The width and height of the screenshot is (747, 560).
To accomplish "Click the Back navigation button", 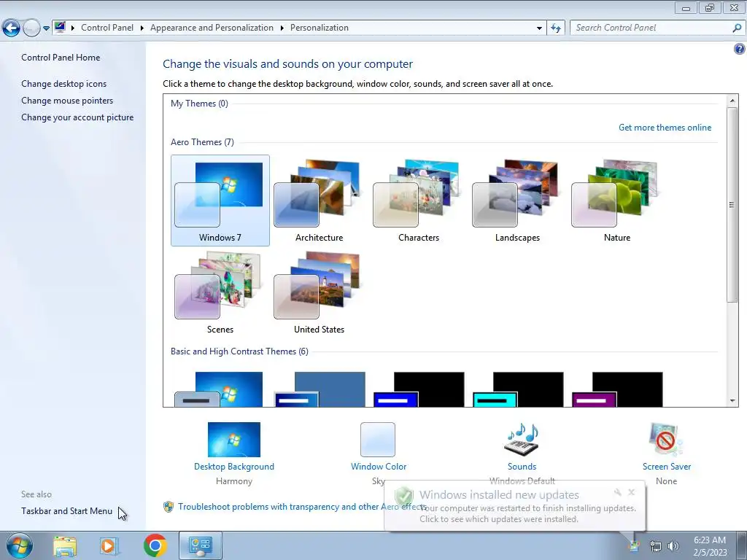I will pyautogui.click(x=12, y=28).
